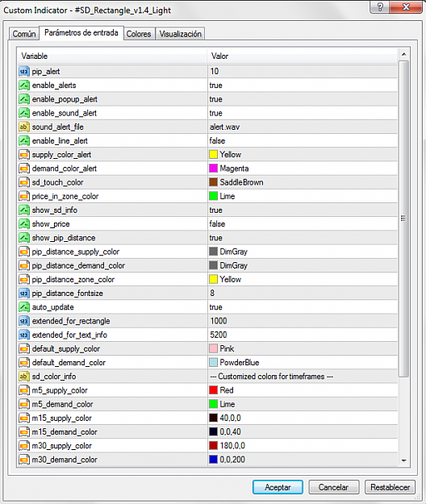Select the m15_demand_color value 0,0,40

point(230,431)
